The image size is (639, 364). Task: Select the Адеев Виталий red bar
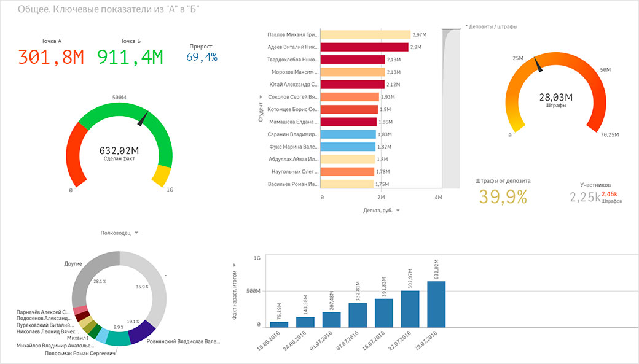(365, 47)
